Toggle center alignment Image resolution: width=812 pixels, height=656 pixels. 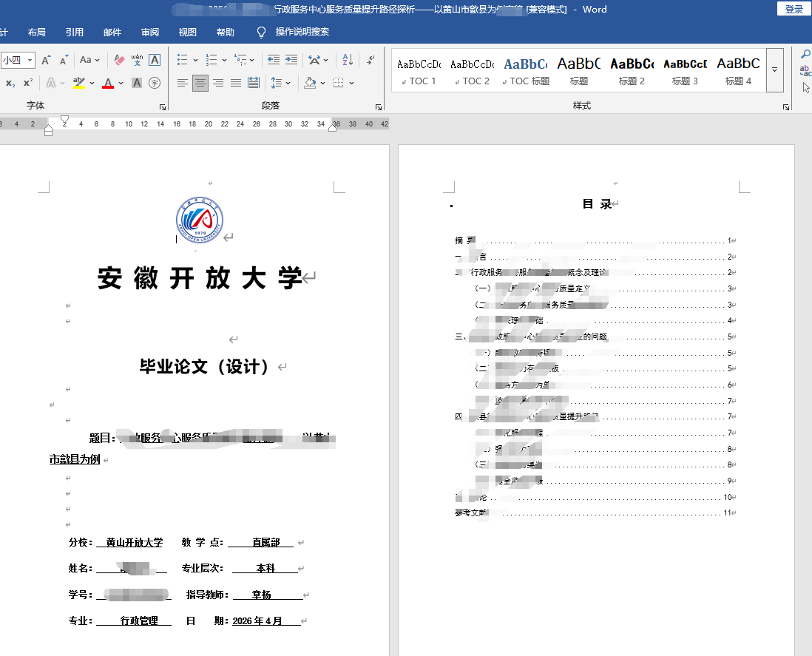tap(200, 83)
